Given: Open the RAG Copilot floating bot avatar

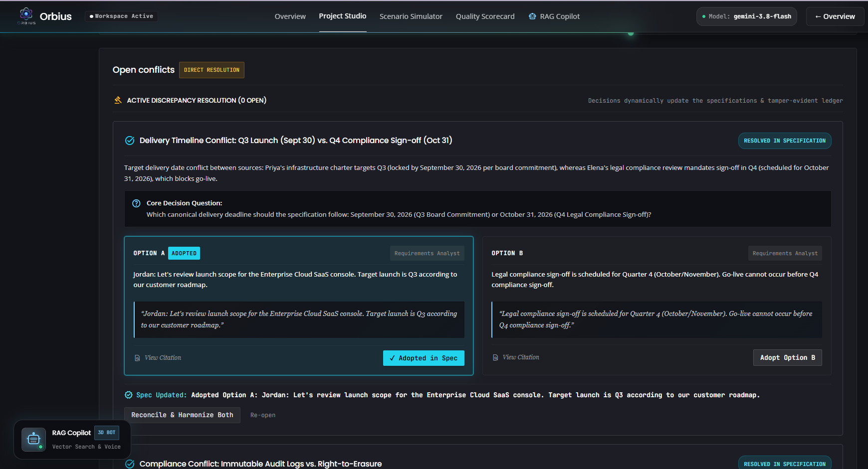Looking at the screenshot, I should 33,439.
